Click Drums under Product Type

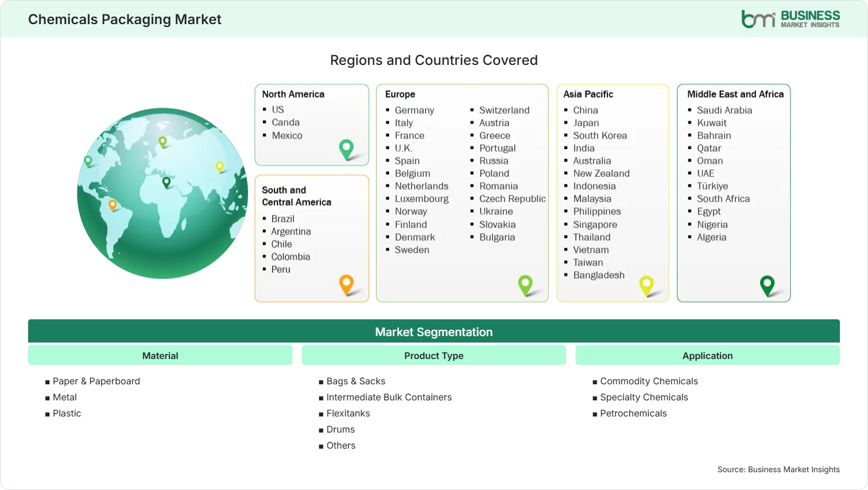(340, 429)
